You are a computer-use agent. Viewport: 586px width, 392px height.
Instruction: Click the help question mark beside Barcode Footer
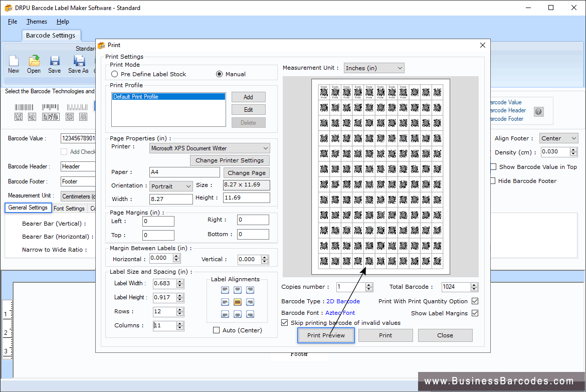pyautogui.click(x=538, y=112)
